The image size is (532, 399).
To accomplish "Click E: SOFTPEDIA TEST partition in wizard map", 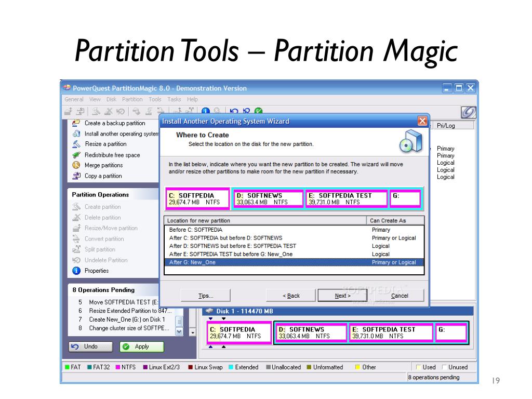I will point(347,198).
